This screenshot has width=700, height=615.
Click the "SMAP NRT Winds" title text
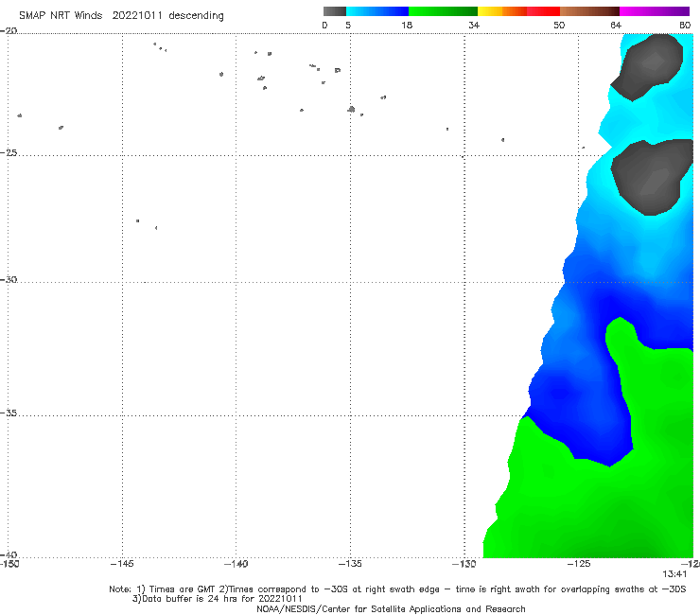(x=61, y=15)
